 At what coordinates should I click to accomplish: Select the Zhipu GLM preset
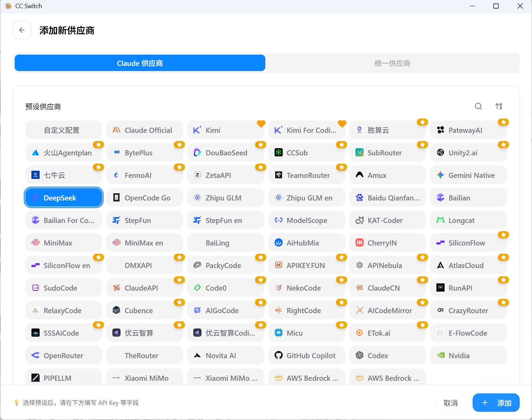click(x=226, y=198)
